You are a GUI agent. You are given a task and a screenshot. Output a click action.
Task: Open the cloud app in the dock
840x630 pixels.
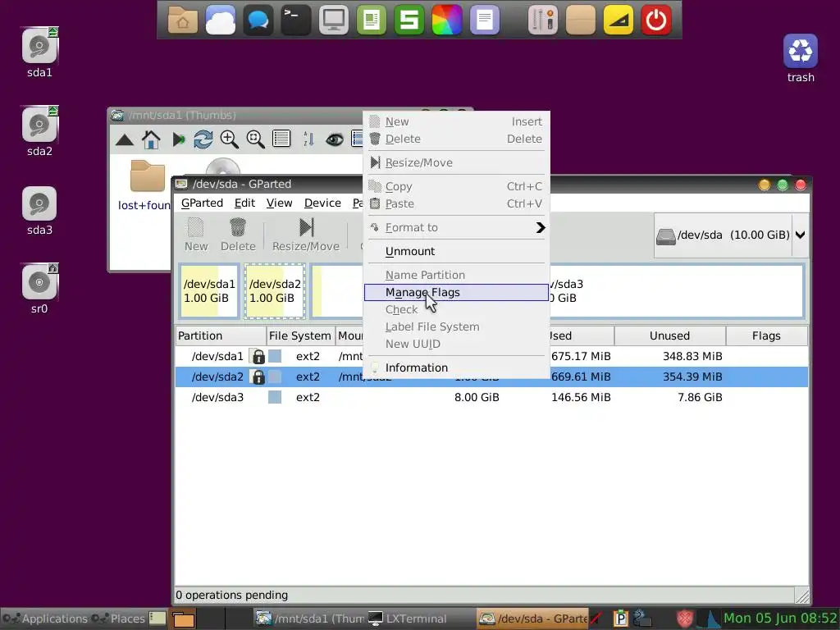coord(220,21)
